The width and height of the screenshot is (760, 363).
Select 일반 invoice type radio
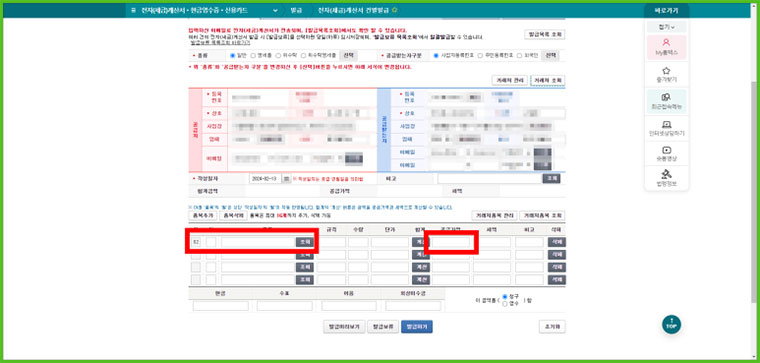point(232,55)
